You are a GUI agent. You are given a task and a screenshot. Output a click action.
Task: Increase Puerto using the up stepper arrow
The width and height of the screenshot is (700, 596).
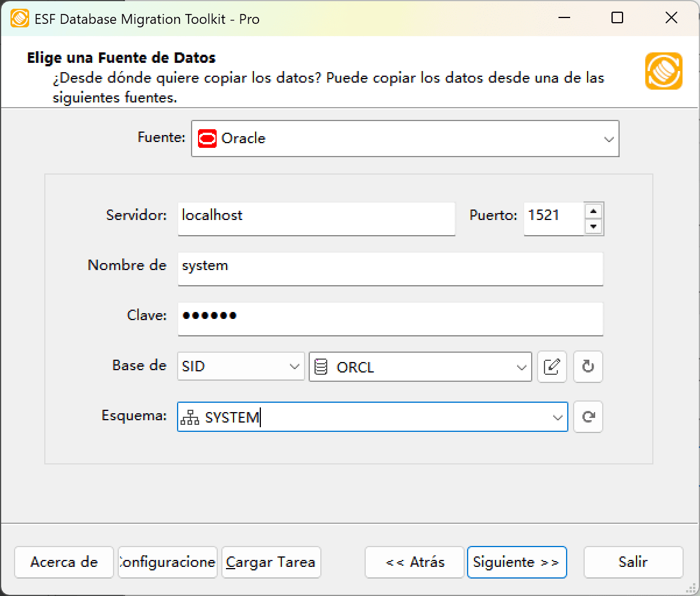(x=593, y=212)
